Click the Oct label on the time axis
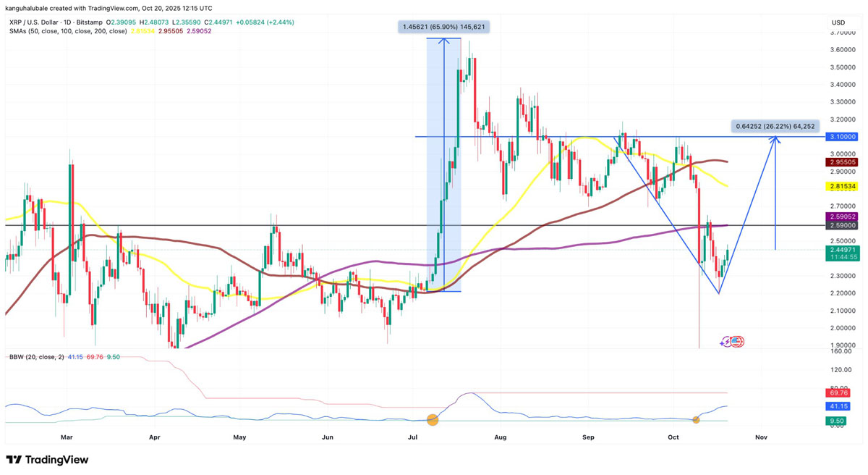Viewport: 868px width, 475px height. tap(673, 437)
